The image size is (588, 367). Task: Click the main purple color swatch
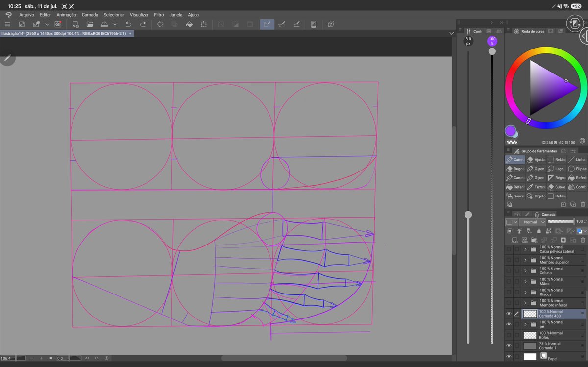(510, 131)
